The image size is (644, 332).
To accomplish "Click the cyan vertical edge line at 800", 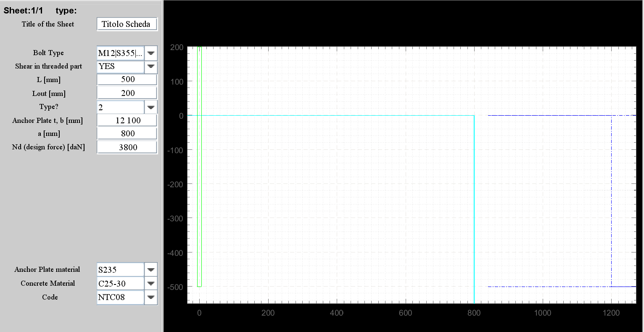I will pyautogui.click(x=474, y=209).
